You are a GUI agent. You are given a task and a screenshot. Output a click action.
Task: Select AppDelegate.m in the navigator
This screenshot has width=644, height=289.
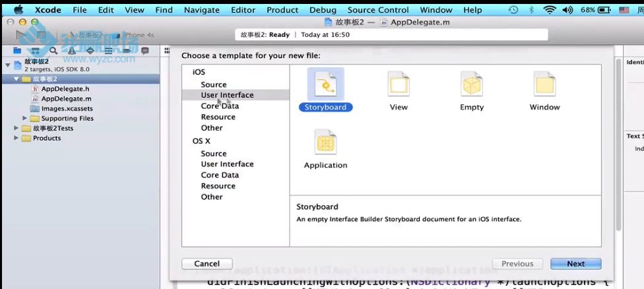pos(66,99)
